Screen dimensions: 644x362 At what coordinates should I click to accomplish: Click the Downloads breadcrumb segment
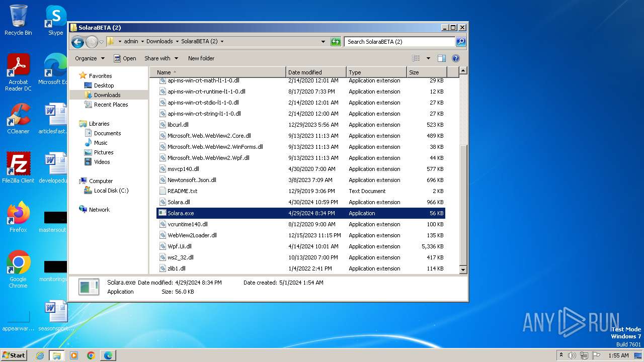[x=159, y=42]
